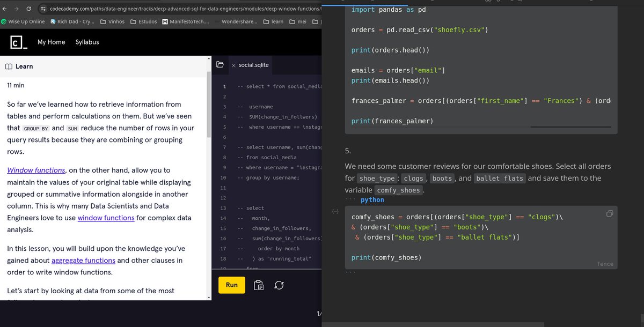Click the 'comfy_shoes' inline code in paragraph

point(399,190)
